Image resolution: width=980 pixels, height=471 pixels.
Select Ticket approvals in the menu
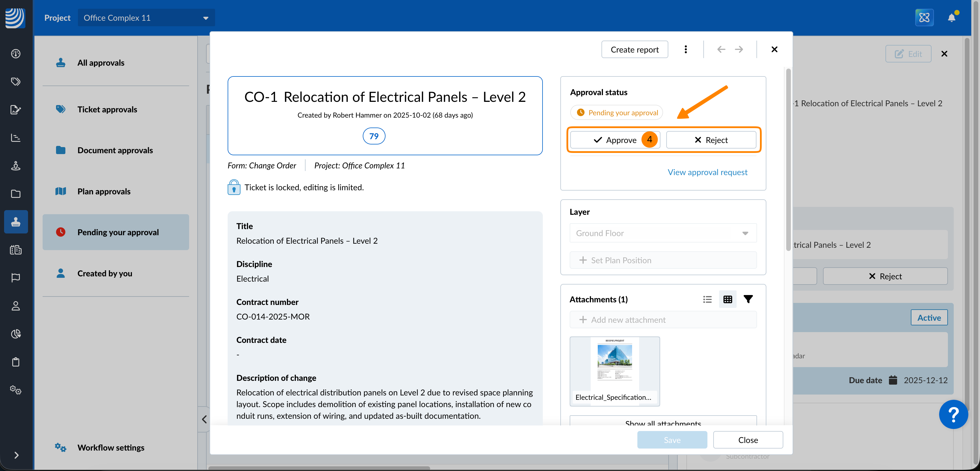click(107, 109)
